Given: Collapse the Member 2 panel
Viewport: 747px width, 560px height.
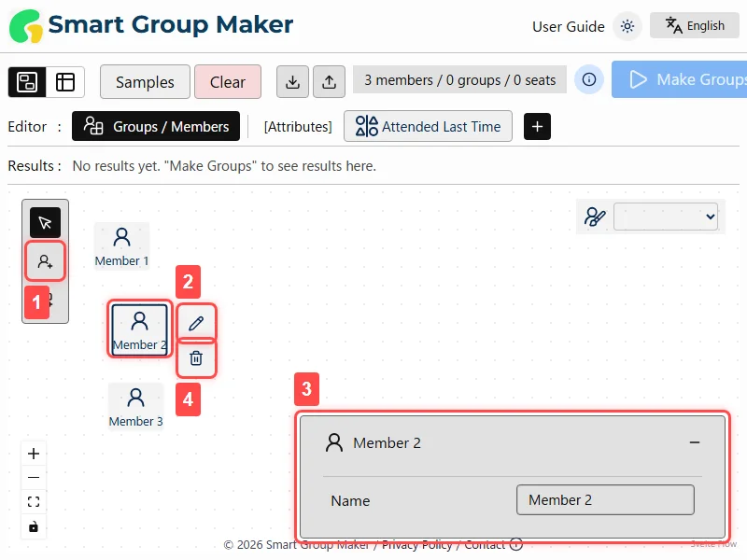Looking at the screenshot, I should (694, 442).
